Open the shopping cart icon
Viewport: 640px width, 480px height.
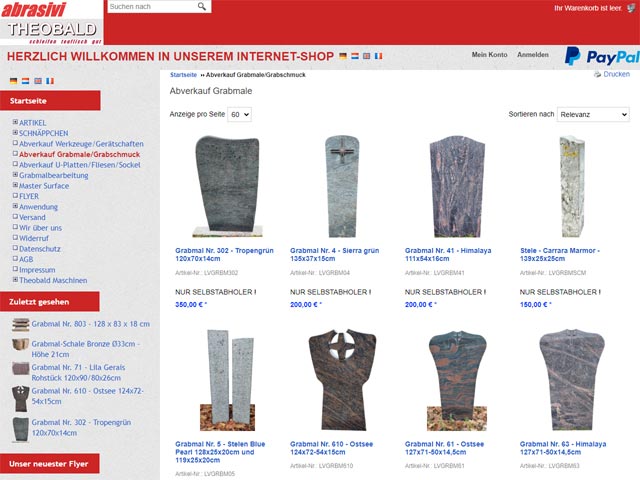(631, 8)
